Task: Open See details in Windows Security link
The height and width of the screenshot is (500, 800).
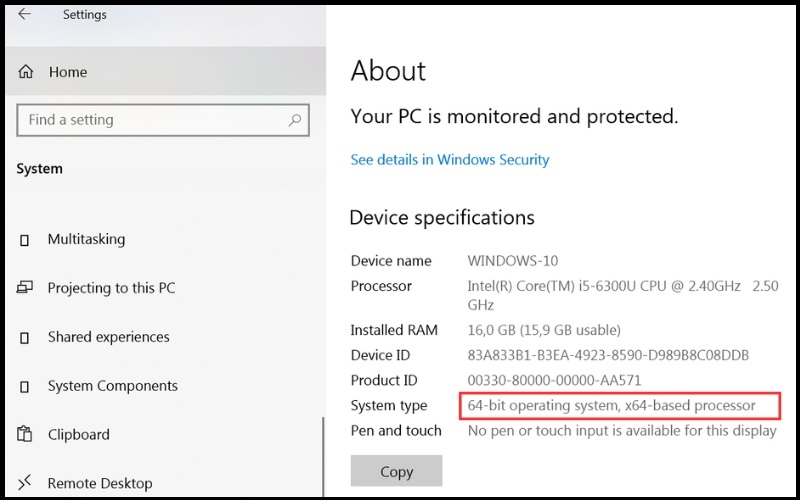Action: click(449, 160)
